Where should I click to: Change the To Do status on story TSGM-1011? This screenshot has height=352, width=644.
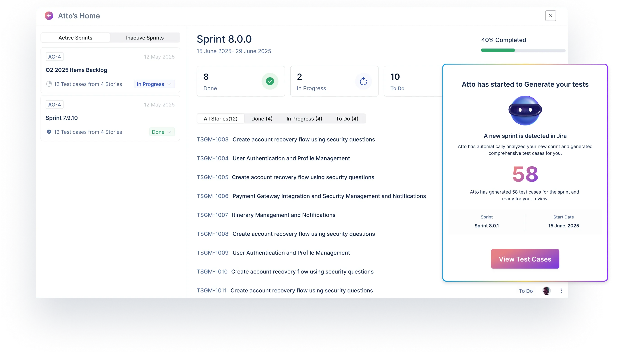point(526,291)
